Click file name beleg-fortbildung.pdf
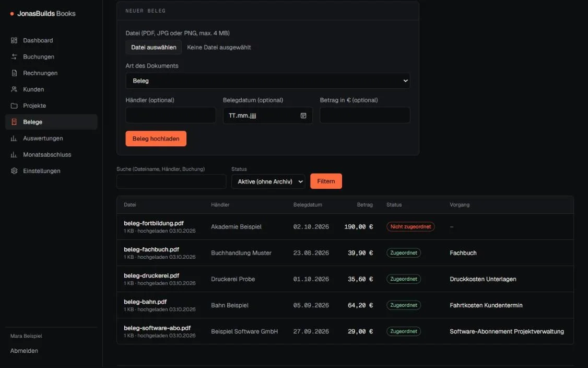Screen dimensions: 588x368 (154, 223)
